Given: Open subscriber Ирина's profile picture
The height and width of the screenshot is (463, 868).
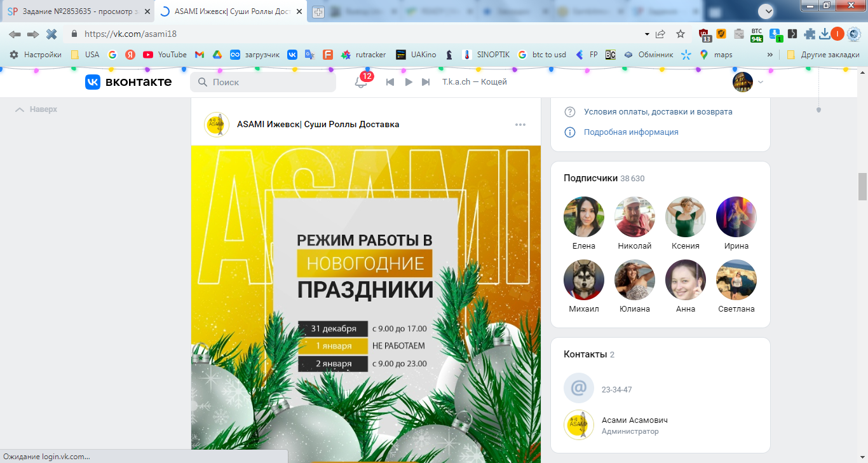Looking at the screenshot, I should (736, 217).
